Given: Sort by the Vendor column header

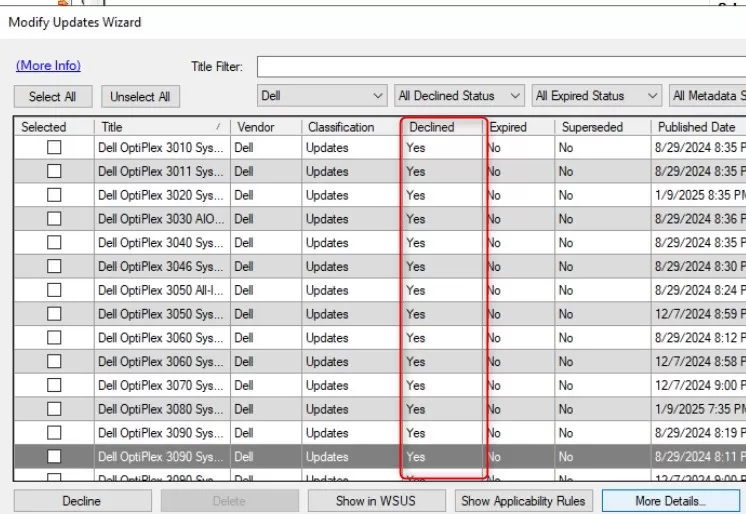Looking at the screenshot, I should pyautogui.click(x=266, y=127).
